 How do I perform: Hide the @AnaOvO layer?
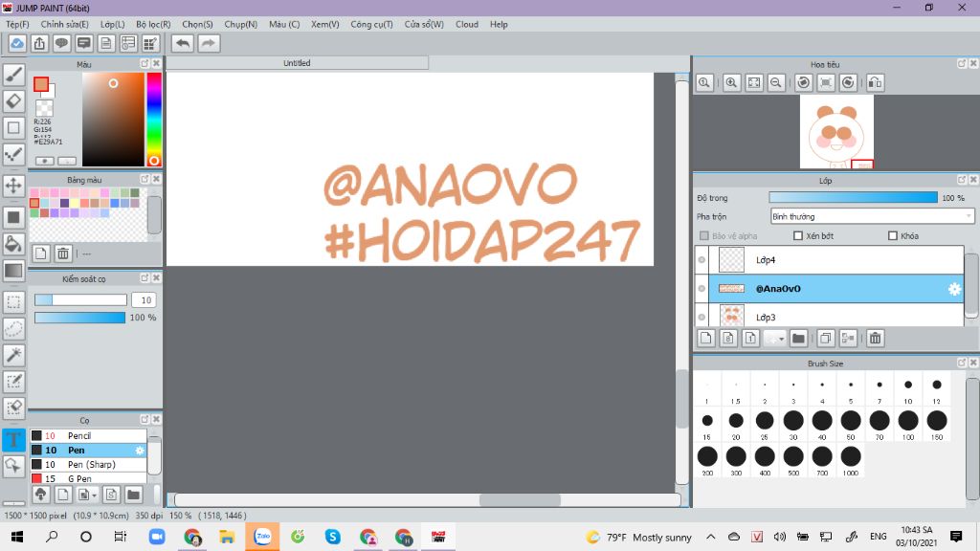tap(702, 289)
